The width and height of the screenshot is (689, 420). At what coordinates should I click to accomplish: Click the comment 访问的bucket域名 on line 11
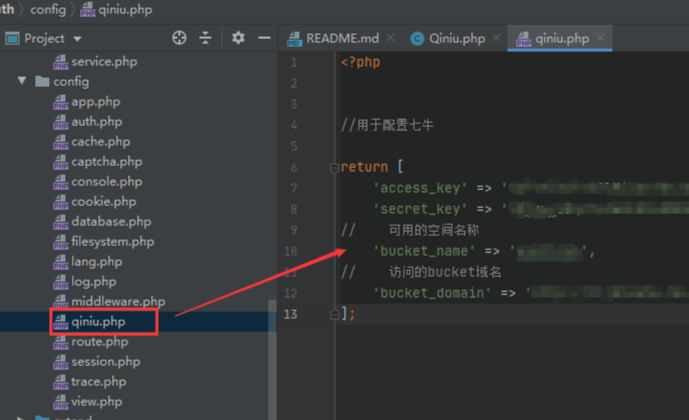pos(445,272)
